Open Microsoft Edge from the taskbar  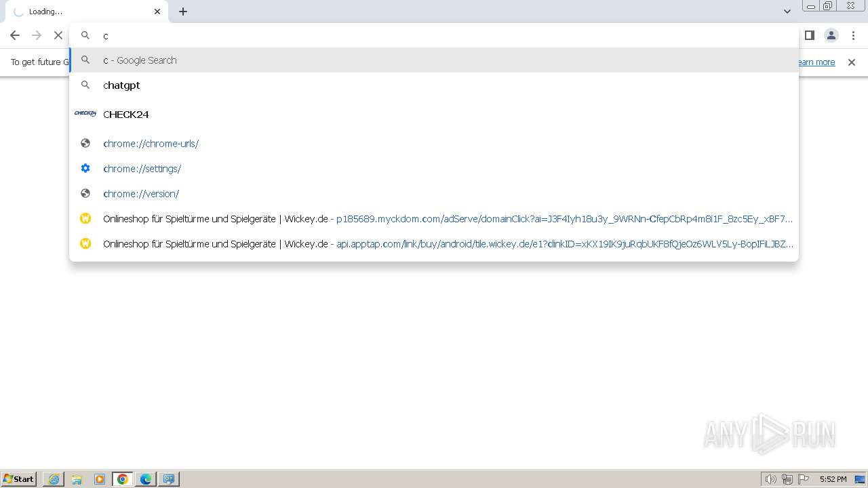(146, 479)
